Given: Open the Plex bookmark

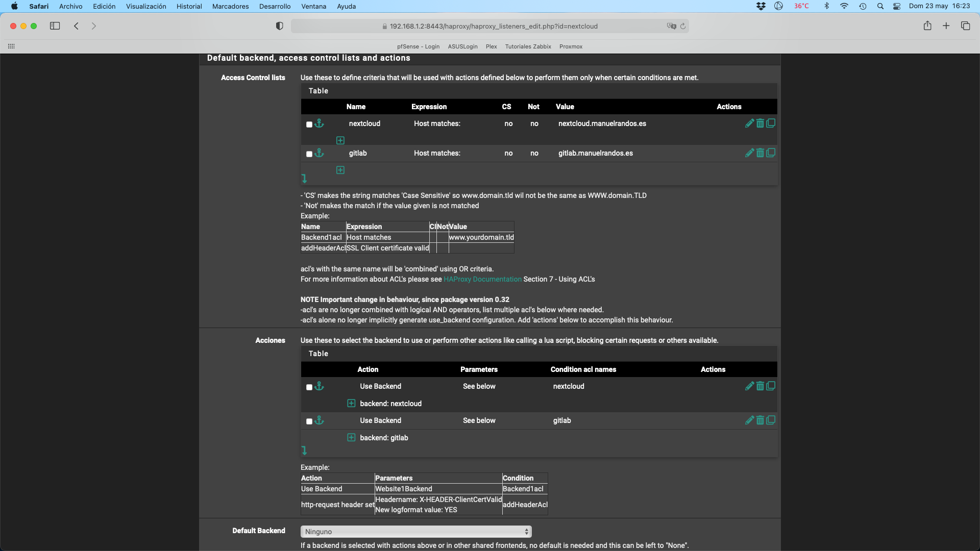Looking at the screenshot, I should pyautogui.click(x=491, y=46).
